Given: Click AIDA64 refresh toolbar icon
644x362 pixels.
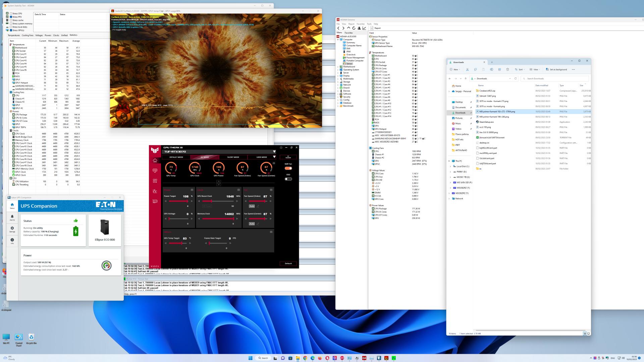Looking at the screenshot, I should 354,28.
